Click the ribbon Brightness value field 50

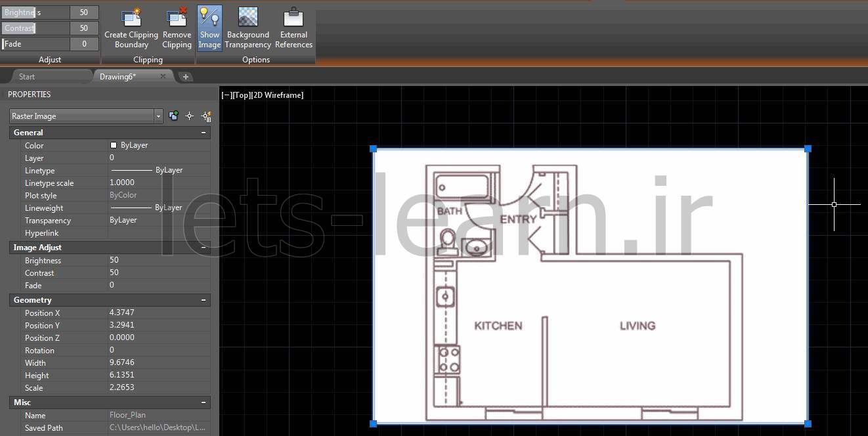tap(84, 12)
